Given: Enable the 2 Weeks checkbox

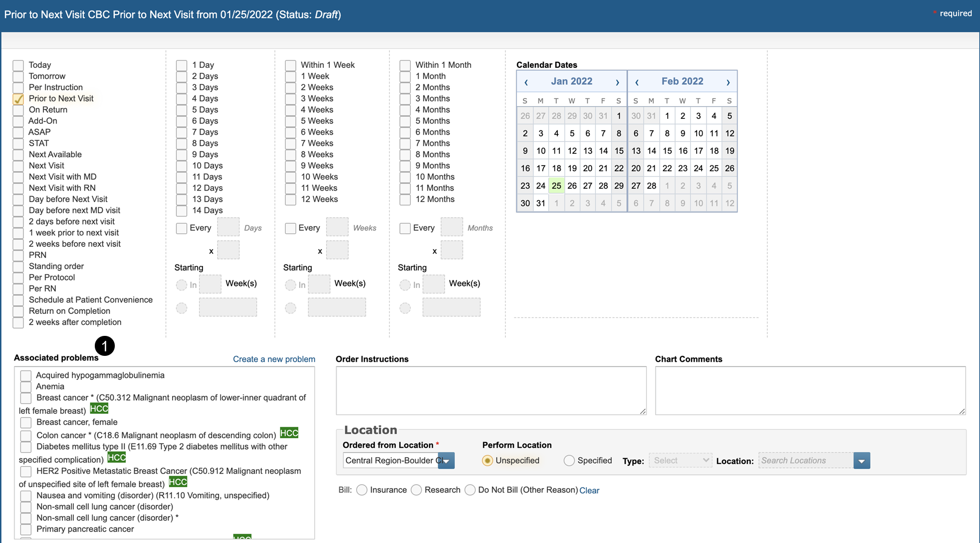Looking at the screenshot, I should point(290,88).
